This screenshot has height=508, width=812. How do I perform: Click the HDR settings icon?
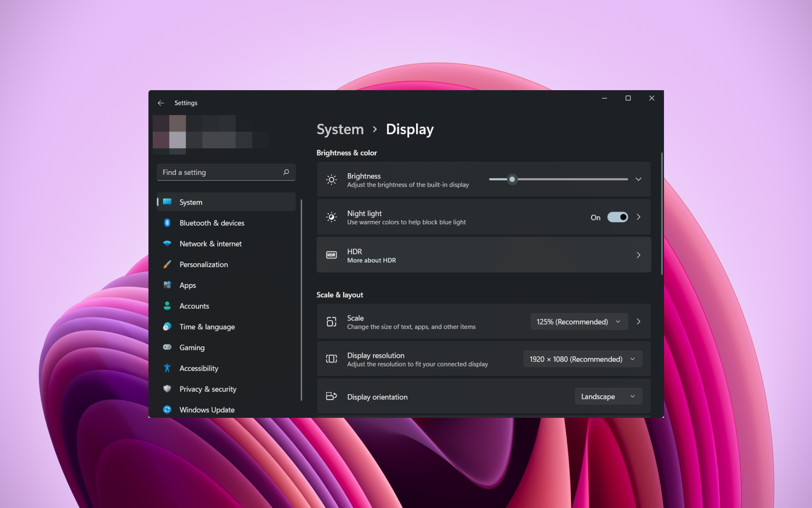click(x=332, y=255)
